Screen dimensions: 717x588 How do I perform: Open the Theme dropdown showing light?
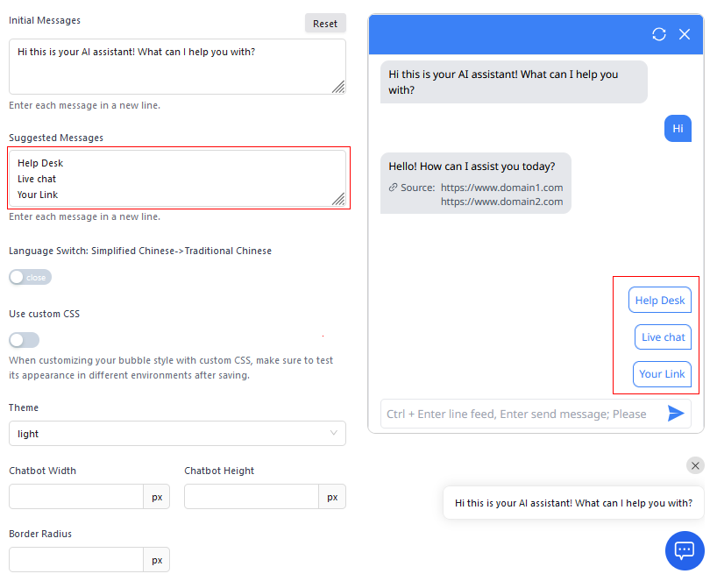pyautogui.click(x=177, y=433)
